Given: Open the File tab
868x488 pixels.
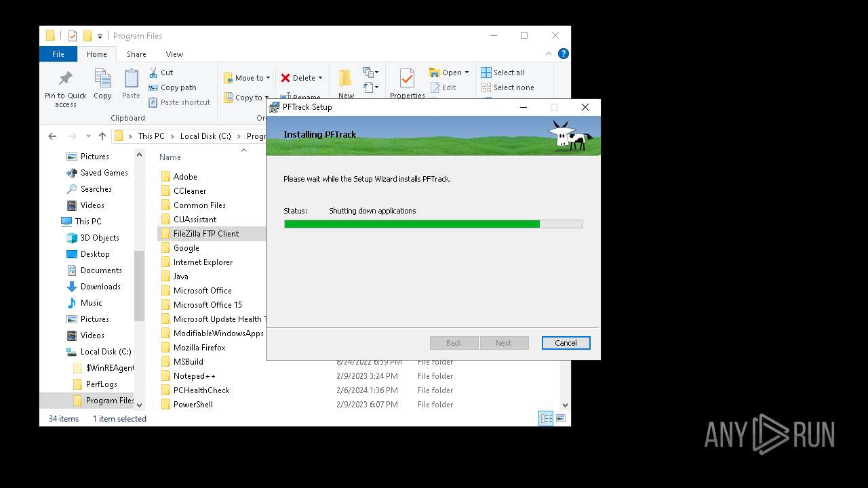Looking at the screenshot, I should pyautogui.click(x=58, y=54).
